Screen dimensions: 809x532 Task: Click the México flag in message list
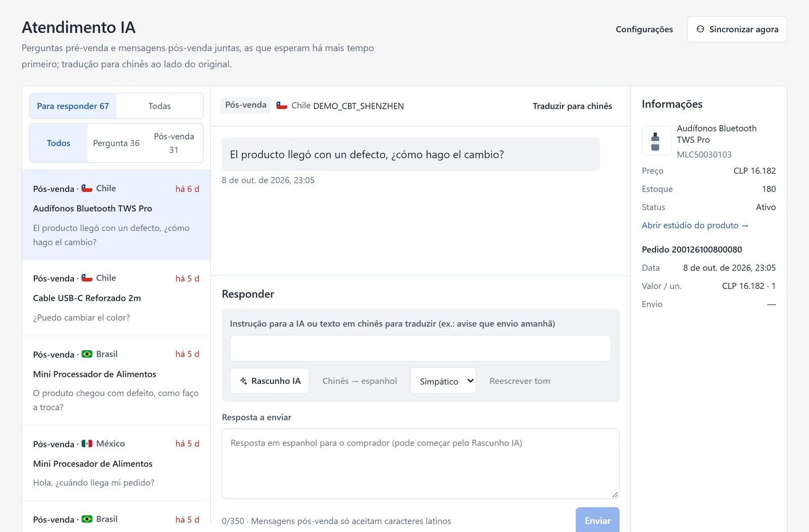click(x=87, y=444)
